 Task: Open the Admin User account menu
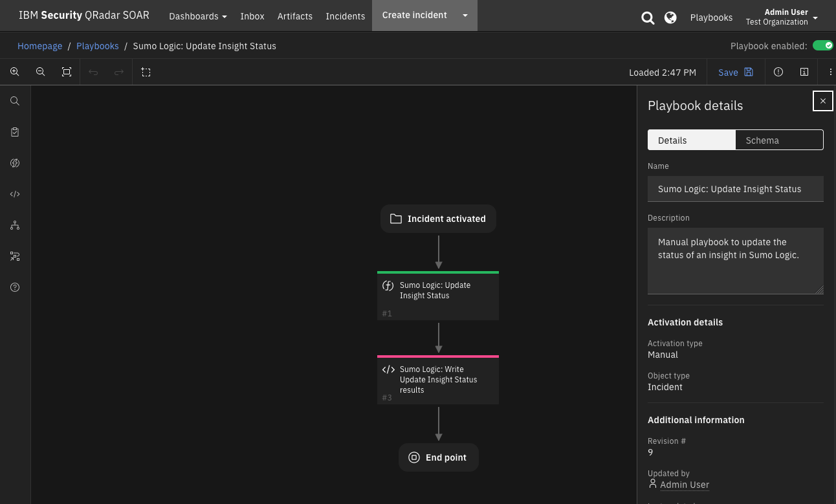pos(782,16)
